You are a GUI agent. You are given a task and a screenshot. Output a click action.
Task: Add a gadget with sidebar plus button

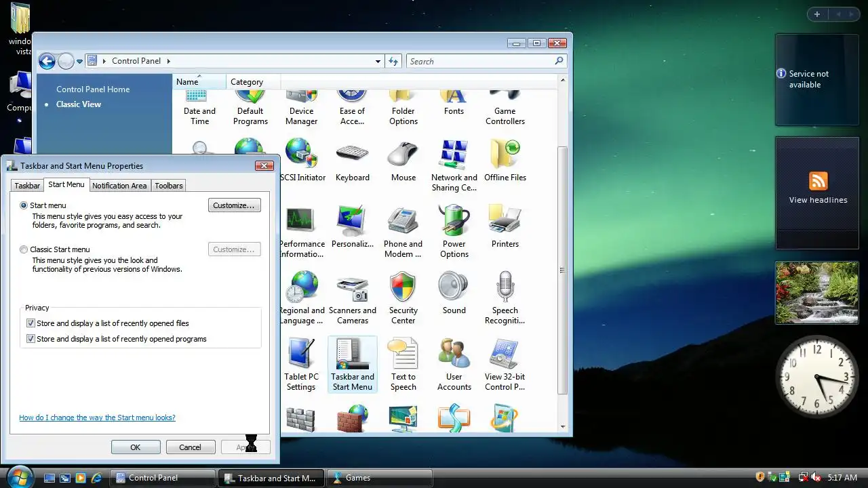[x=817, y=14]
